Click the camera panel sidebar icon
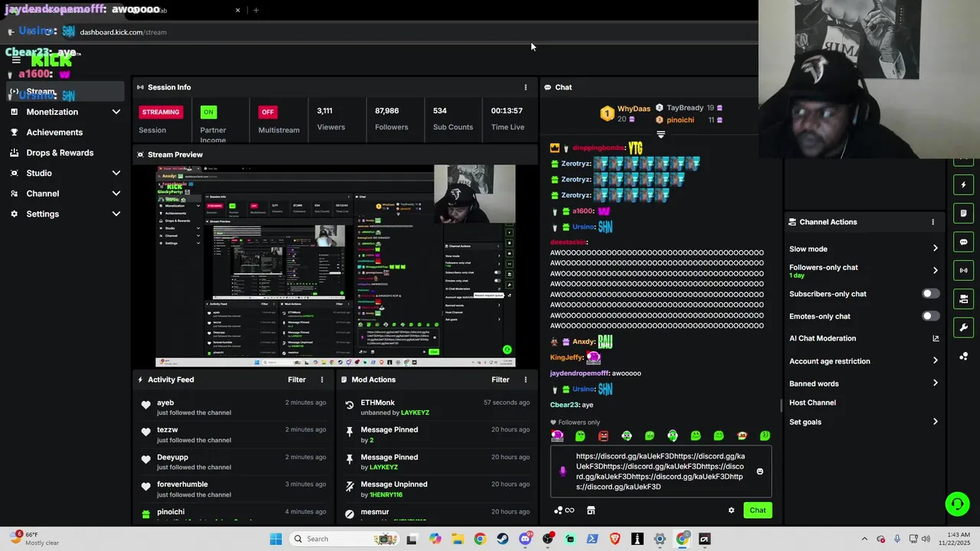The height and width of the screenshot is (551, 980). click(x=963, y=298)
